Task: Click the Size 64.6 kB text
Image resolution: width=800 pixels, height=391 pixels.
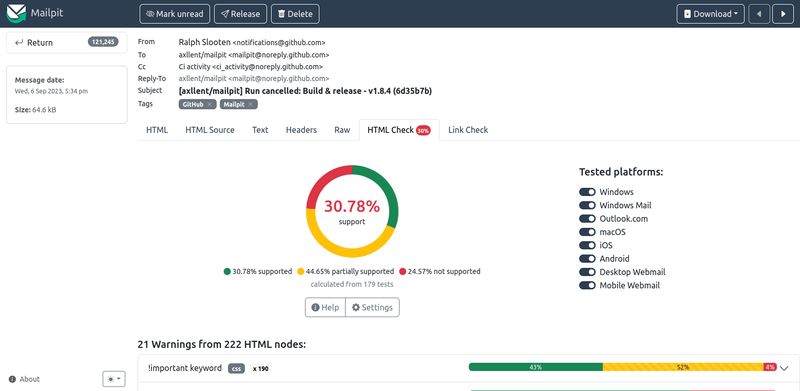Action: point(35,109)
